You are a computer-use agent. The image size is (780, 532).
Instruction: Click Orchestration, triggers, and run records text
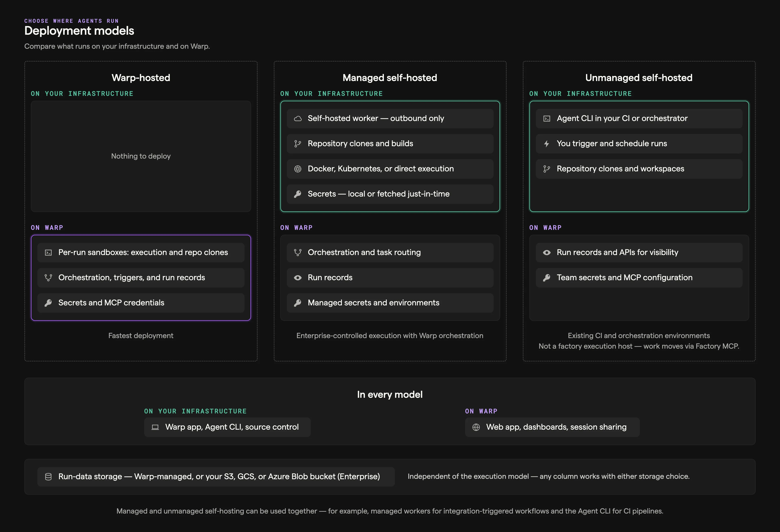[x=132, y=278]
